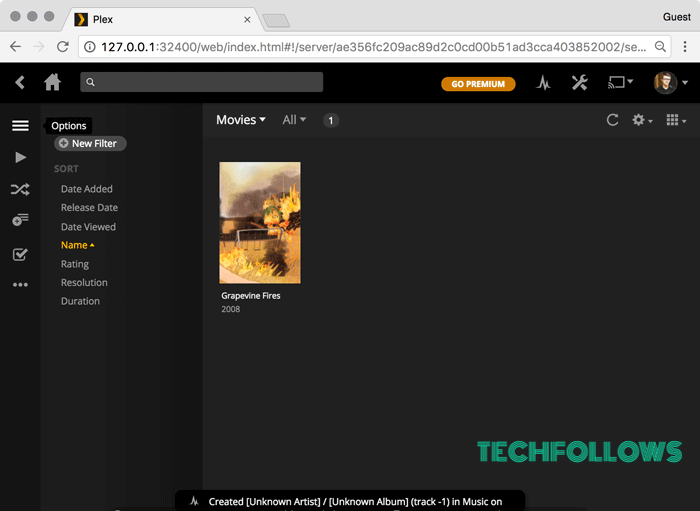Click the browser address URL field

pos(374,47)
